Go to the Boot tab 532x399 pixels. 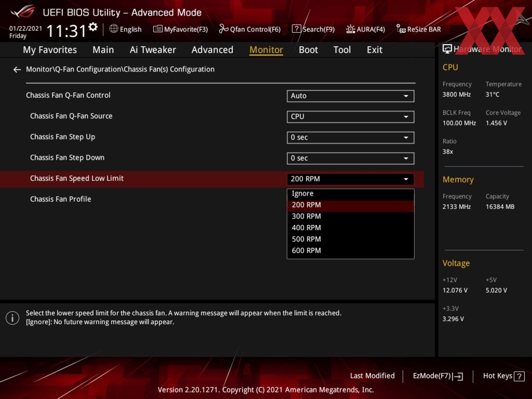(x=308, y=50)
